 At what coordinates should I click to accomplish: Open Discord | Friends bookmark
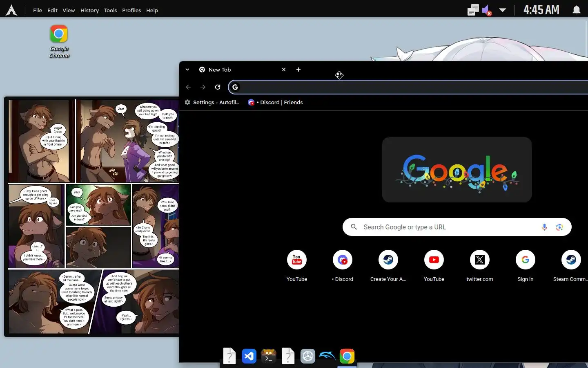point(275,102)
